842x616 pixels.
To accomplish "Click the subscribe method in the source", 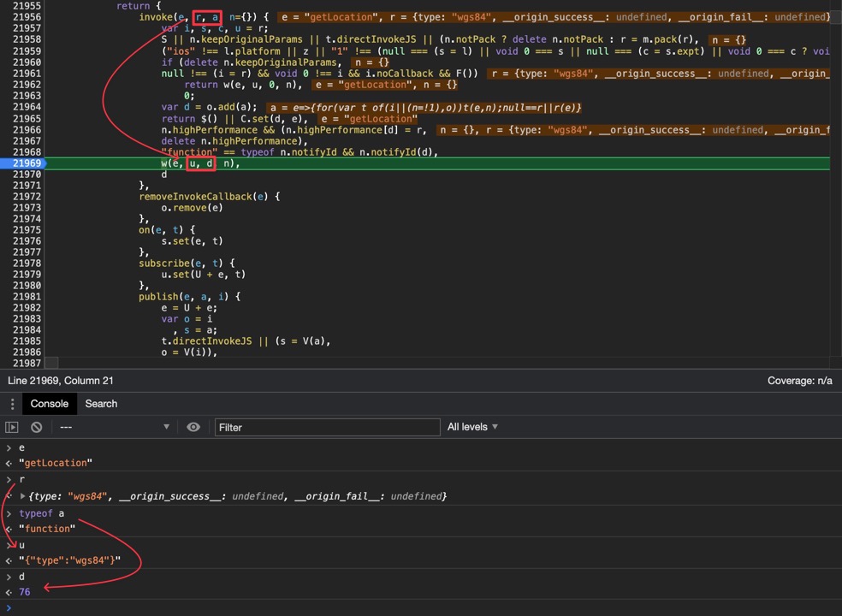I will click(165, 264).
